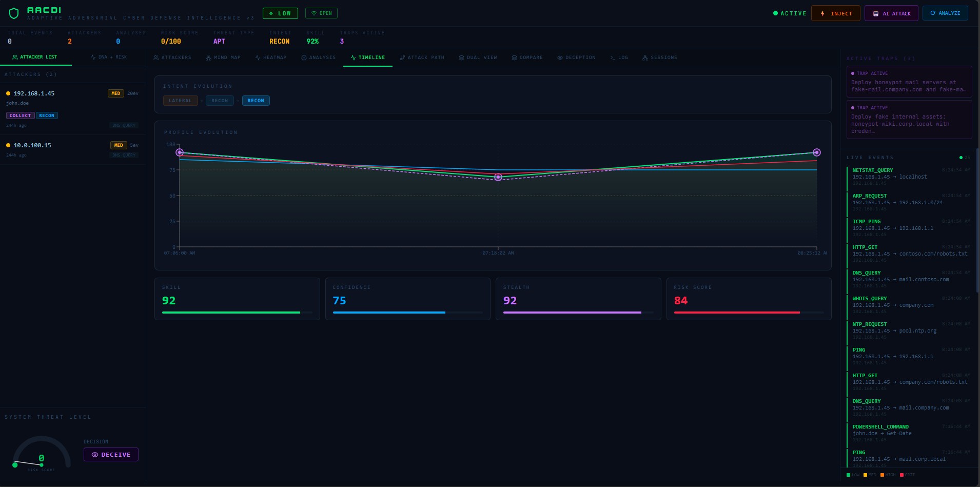The image size is (980, 487).
Task: Click the LATERAL intent chip
Action: 180,101
